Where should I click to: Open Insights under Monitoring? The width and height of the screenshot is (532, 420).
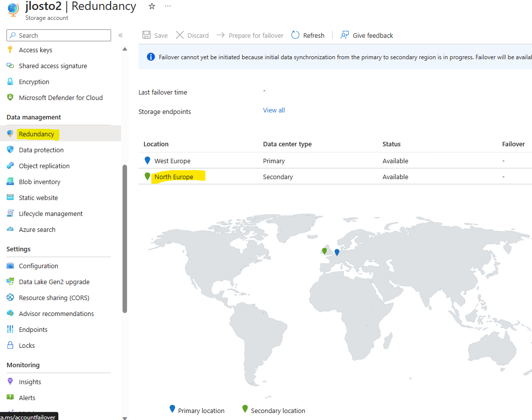[x=30, y=382]
